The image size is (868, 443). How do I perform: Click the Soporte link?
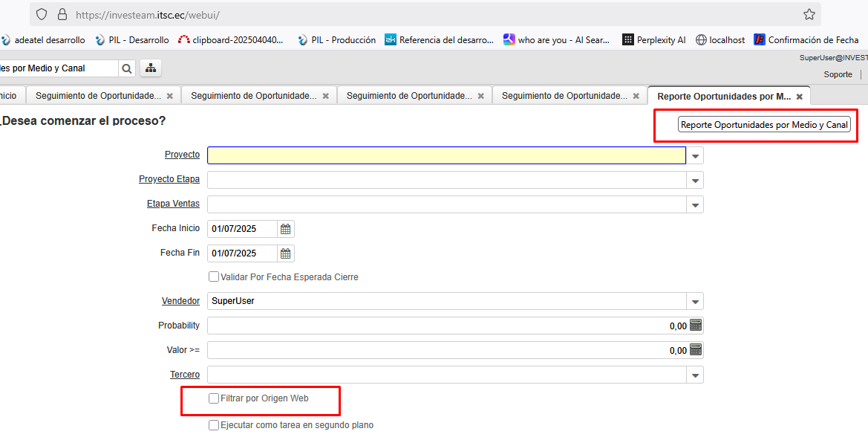click(838, 74)
